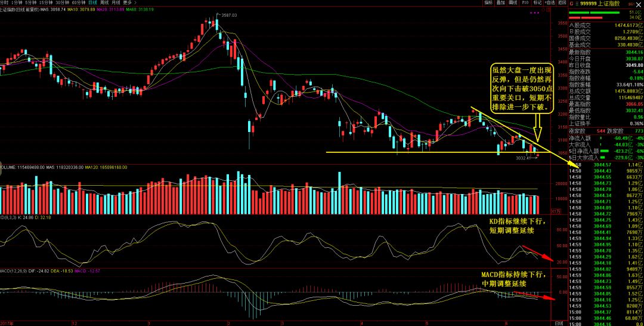Click the 国债成交 row
The width and height of the screenshot is (644, 326).
click(x=606, y=38)
